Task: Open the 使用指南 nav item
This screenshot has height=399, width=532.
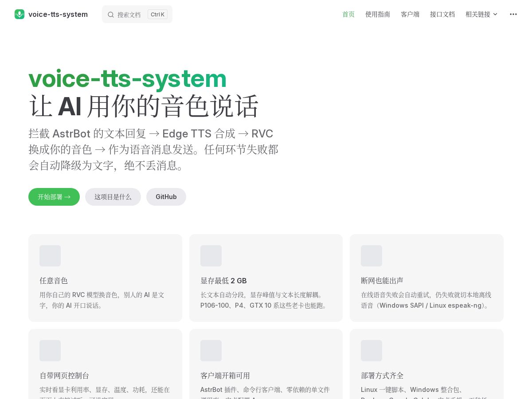Action: point(378,14)
